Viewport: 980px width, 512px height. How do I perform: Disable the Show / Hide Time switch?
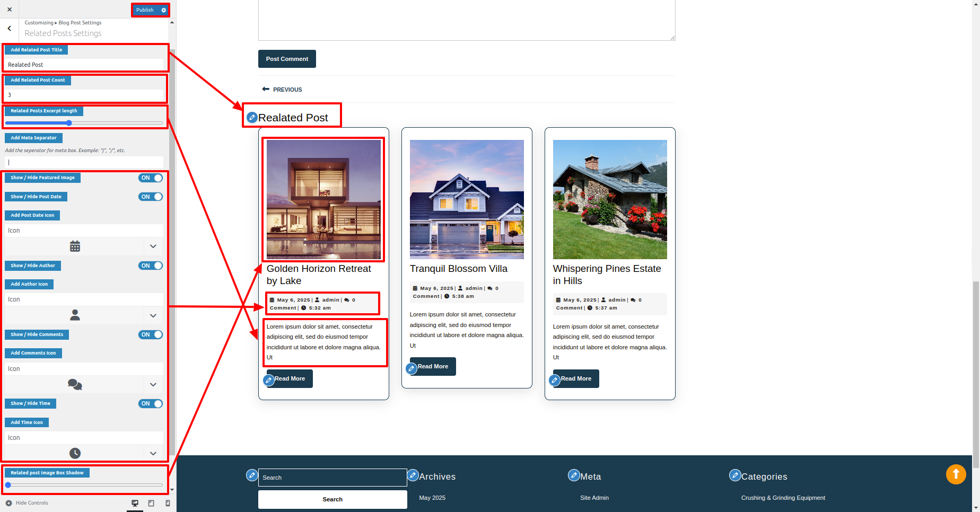click(151, 404)
